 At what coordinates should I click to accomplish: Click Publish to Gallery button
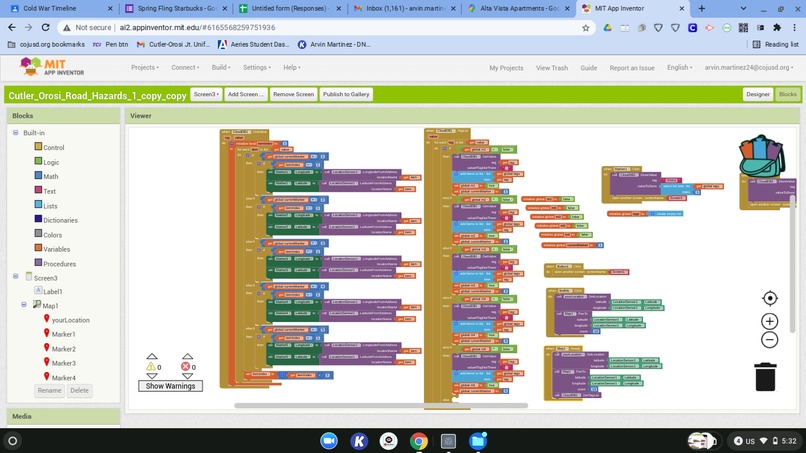(x=346, y=95)
